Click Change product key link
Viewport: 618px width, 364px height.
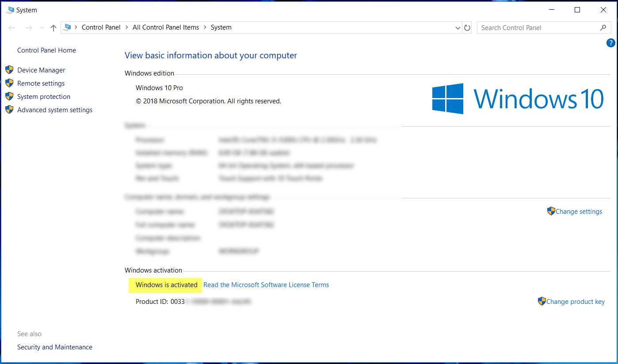[x=576, y=302]
